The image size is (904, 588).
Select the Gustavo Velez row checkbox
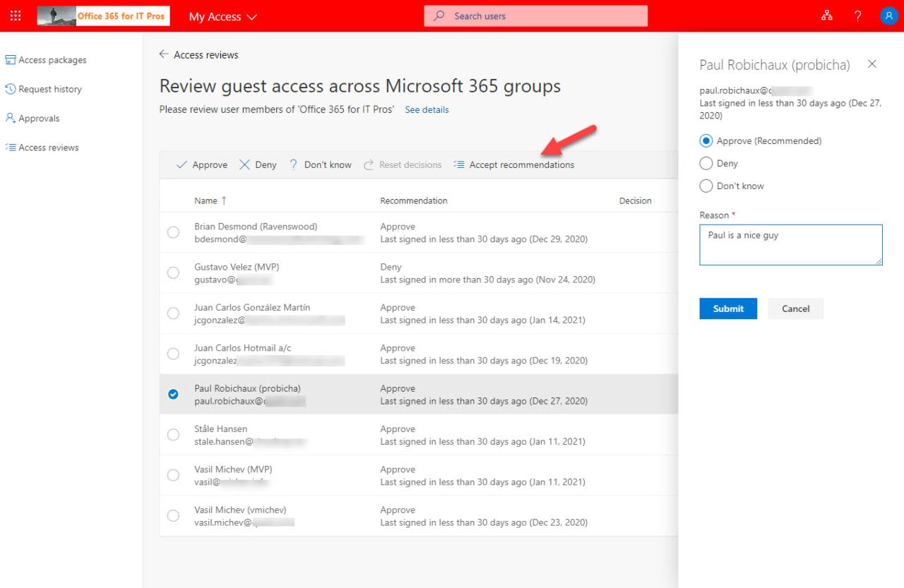point(173,272)
